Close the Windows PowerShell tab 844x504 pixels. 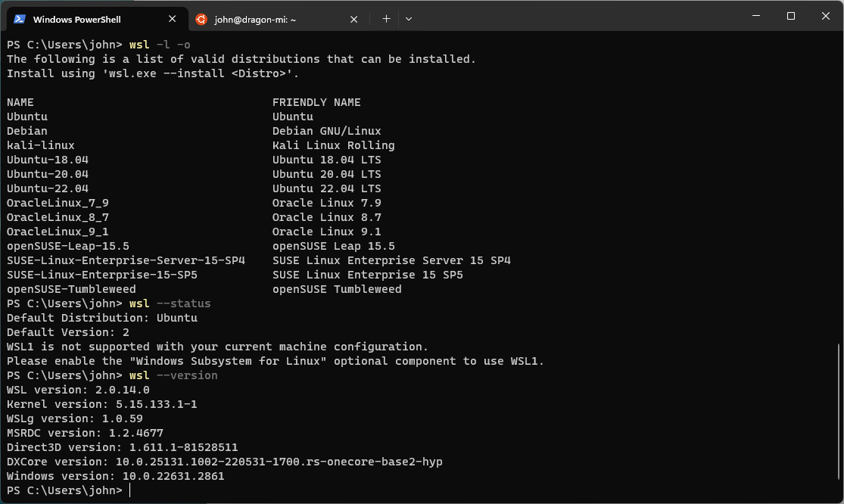tap(172, 18)
